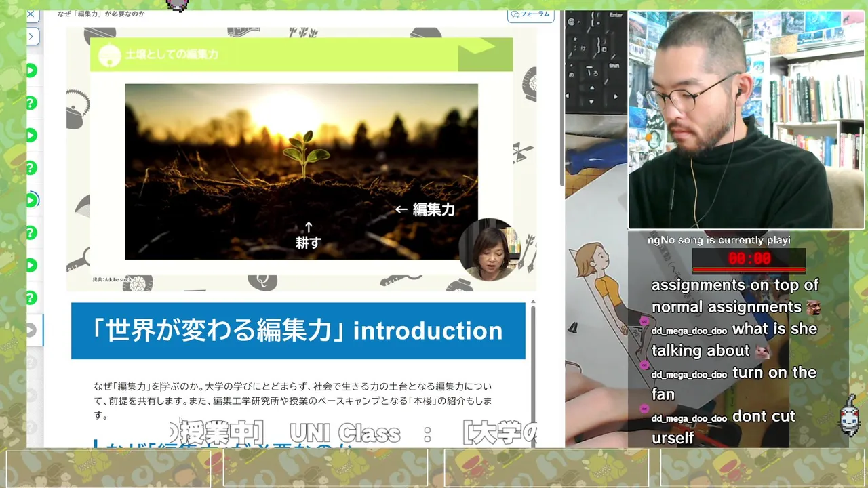Click the 「世界が変わる編集力」introduction heading
Viewport: 868px width, 488px height.
[298, 331]
